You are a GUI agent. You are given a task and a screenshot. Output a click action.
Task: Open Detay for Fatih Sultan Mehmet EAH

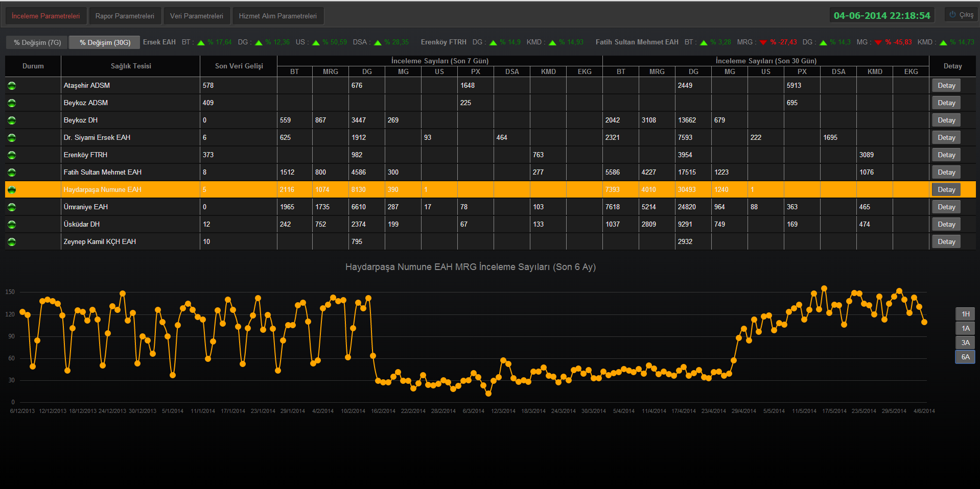click(x=946, y=172)
